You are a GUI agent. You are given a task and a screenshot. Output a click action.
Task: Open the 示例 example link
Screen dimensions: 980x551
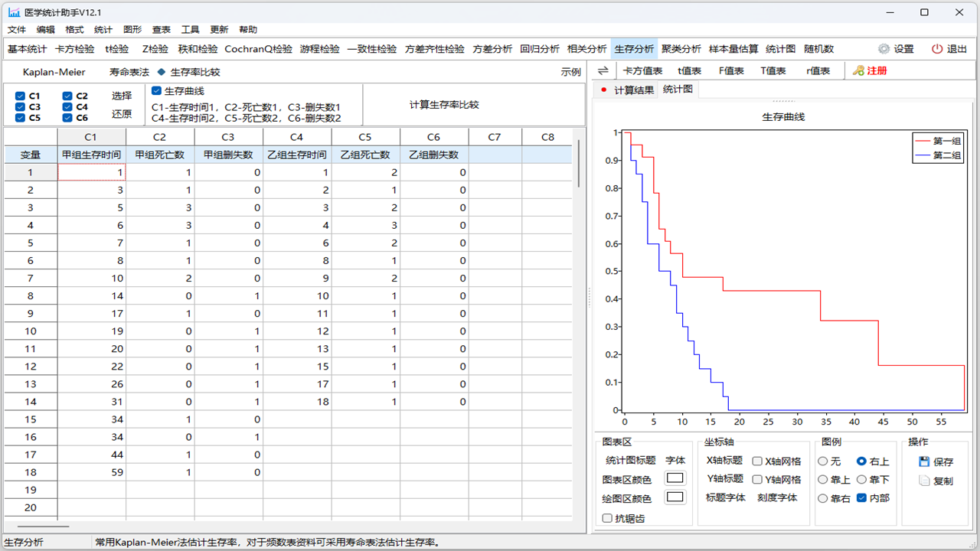coord(571,72)
